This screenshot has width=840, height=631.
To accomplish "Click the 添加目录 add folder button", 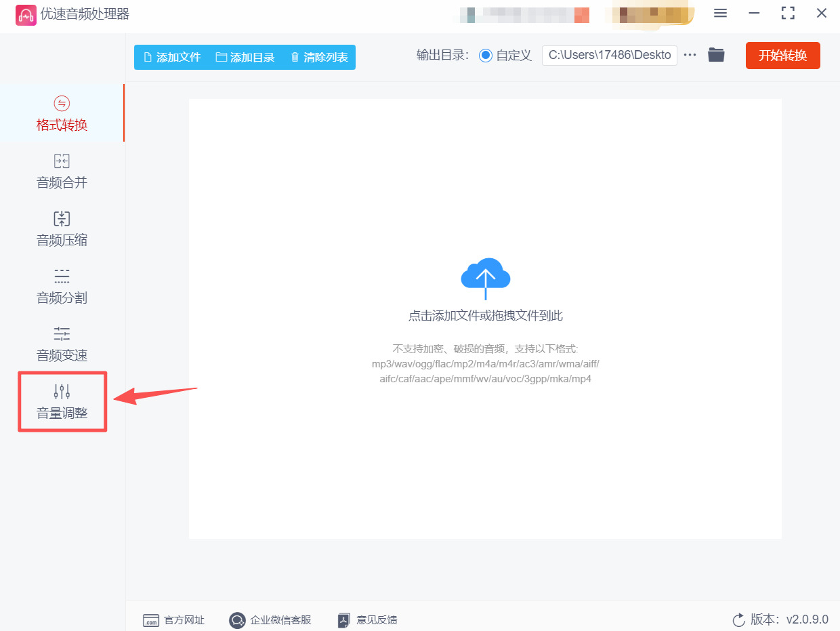I will pos(245,58).
